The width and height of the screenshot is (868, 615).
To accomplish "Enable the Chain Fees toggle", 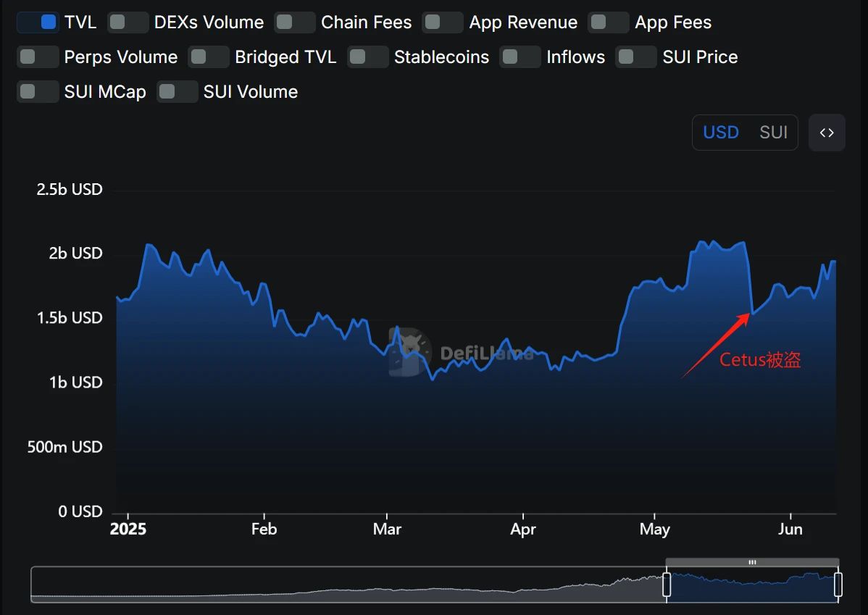I will 295,22.
